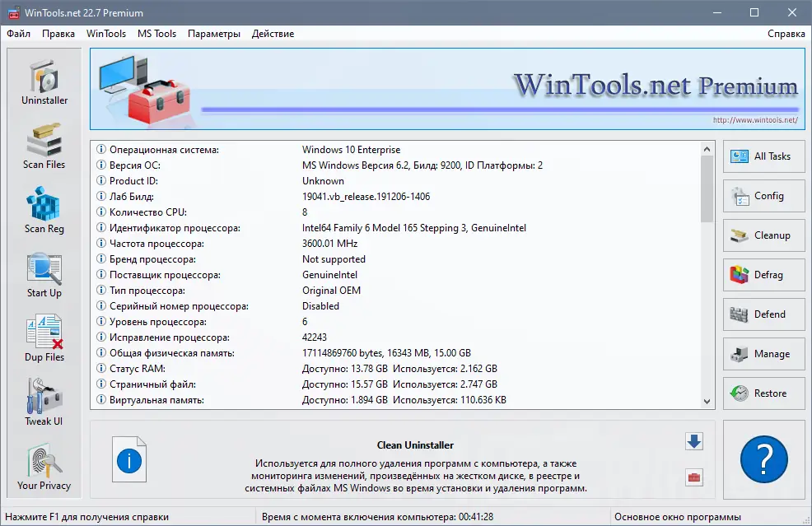Open the Параметры menu
This screenshot has width=812, height=526.
pyautogui.click(x=214, y=34)
